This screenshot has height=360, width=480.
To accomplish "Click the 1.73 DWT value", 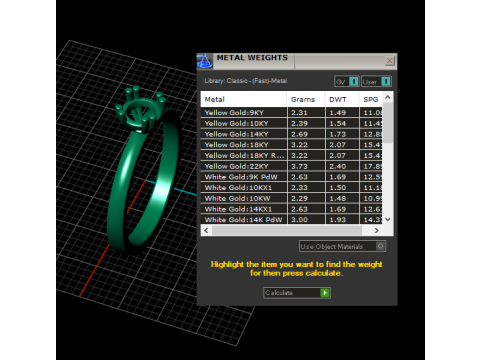I will (338, 134).
